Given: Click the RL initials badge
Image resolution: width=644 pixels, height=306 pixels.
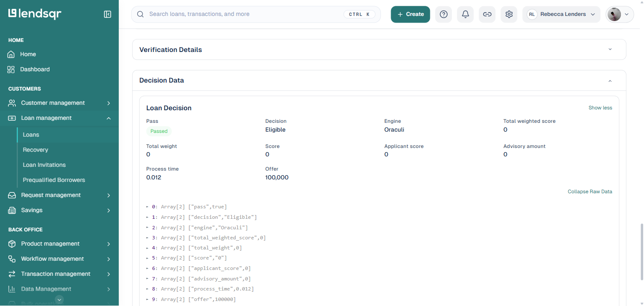Looking at the screenshot, I should (x=532, y=14).
